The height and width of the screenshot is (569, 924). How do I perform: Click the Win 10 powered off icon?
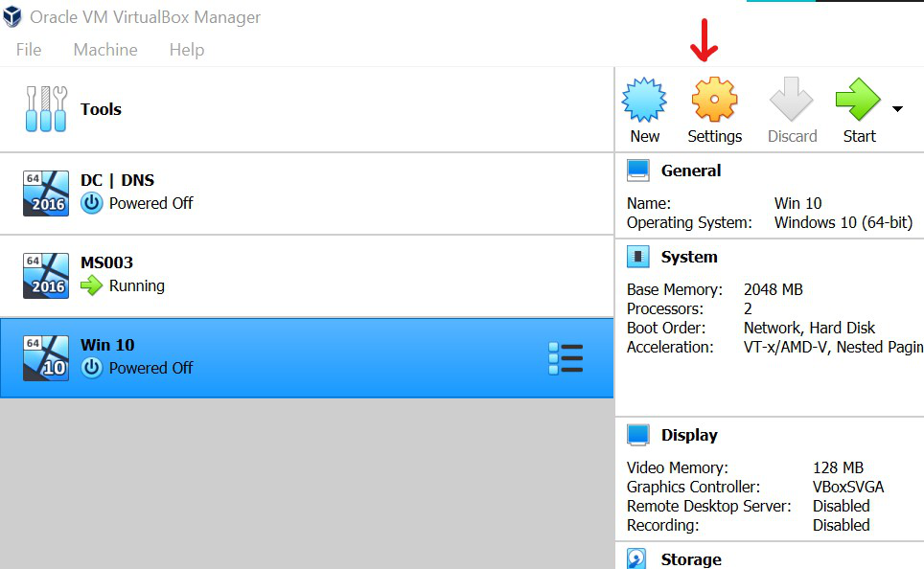[x=91, y=368]
